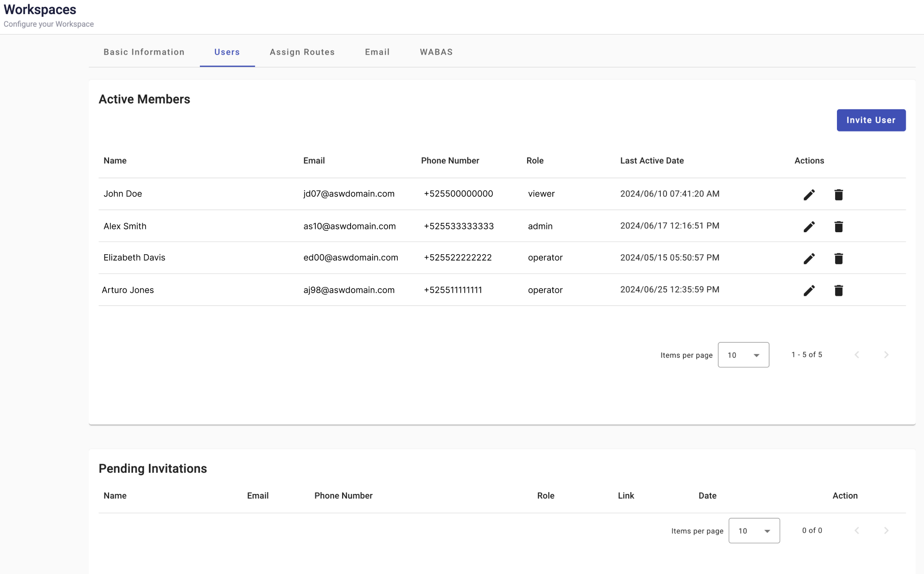The image size is (924, 574).
Task: Edit John Doe's member details
Action: point(809,195)
